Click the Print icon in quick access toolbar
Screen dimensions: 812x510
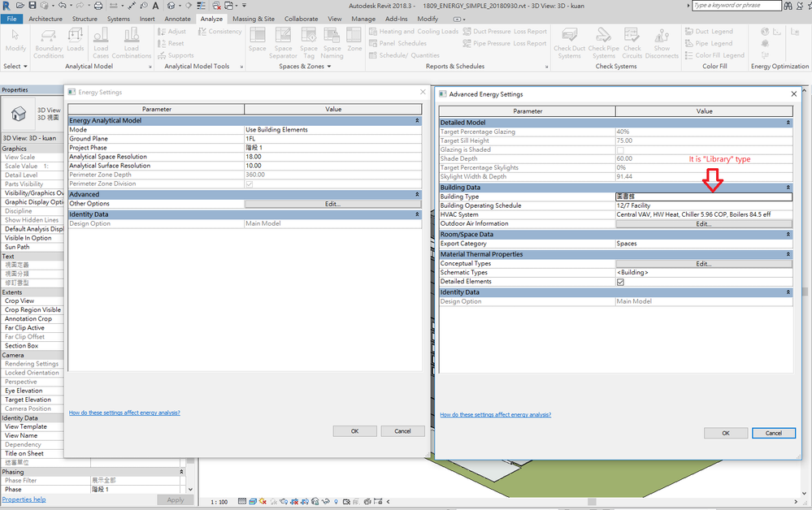pyautogui.click(x=98, y=6)
